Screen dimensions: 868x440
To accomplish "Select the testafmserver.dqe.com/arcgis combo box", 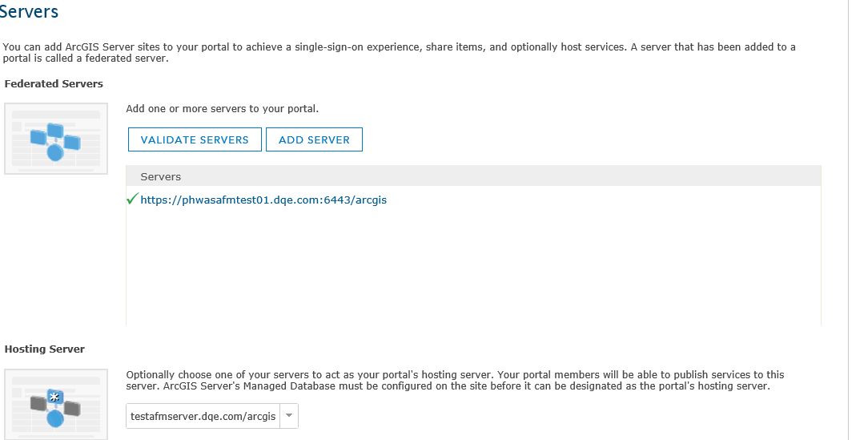I will [212, 416].
